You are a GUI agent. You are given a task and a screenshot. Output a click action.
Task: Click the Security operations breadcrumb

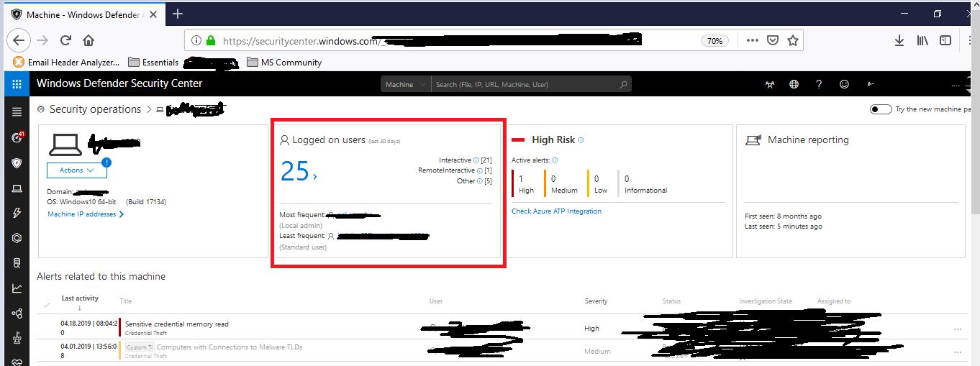[x=95, y=109]
